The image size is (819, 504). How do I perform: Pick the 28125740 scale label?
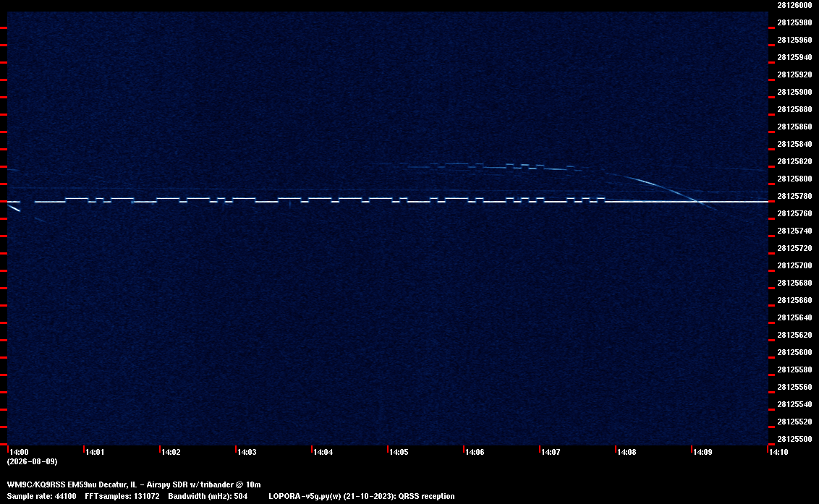coord(794,231)
